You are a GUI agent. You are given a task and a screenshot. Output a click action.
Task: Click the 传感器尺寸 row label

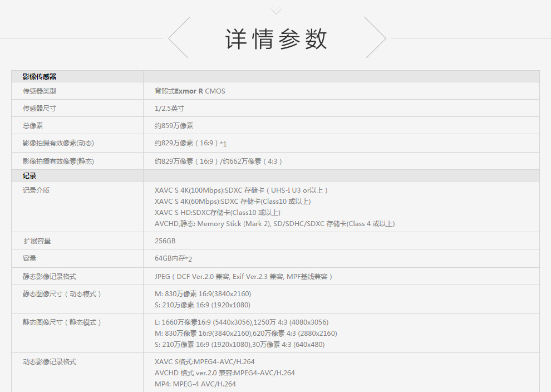40,108
